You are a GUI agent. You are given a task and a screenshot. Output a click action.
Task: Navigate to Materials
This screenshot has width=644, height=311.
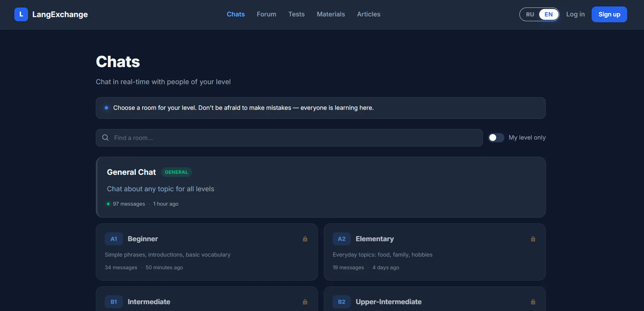tap(331, 14)
